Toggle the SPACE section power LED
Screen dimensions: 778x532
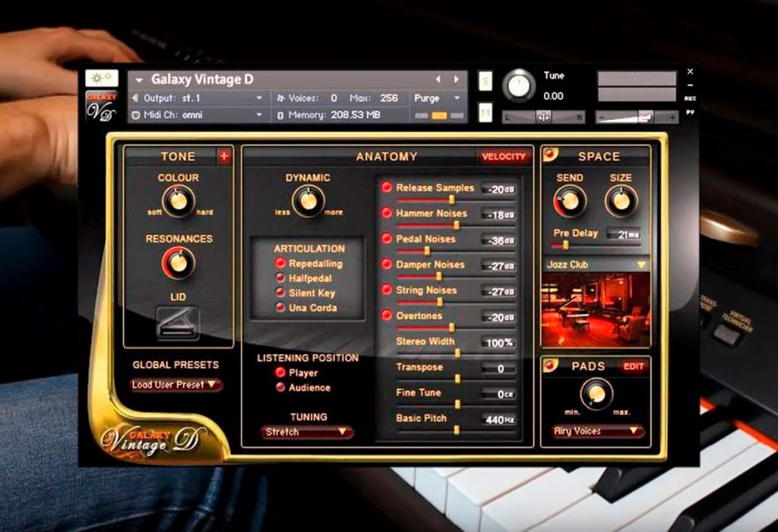(550, 155)
